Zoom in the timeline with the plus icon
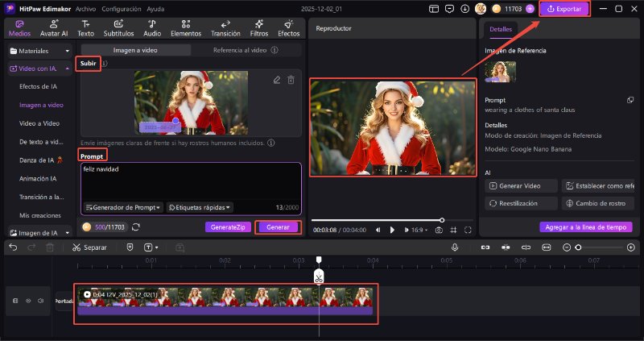 [631, 247]
